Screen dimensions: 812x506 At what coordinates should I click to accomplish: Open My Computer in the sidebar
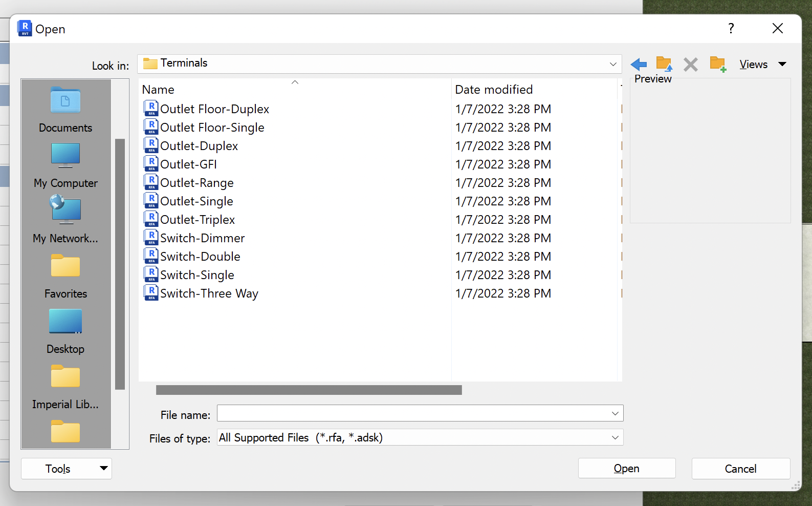65,165
